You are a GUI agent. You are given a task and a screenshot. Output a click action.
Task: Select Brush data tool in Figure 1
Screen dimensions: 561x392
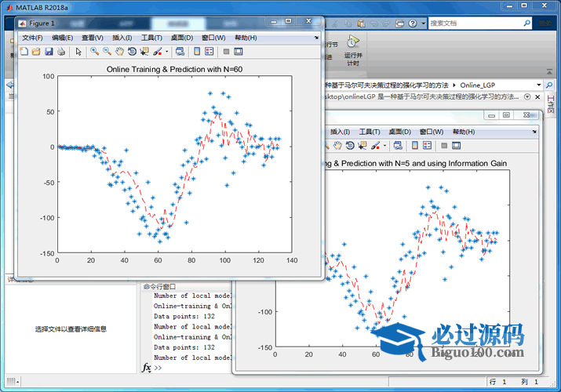(158, 52)
